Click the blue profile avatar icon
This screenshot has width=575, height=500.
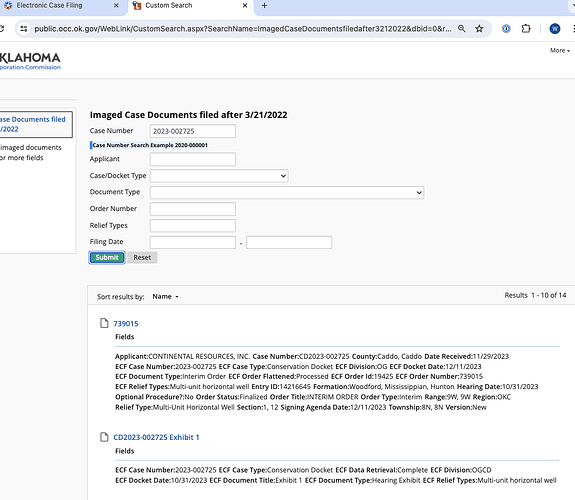[554, 29]
